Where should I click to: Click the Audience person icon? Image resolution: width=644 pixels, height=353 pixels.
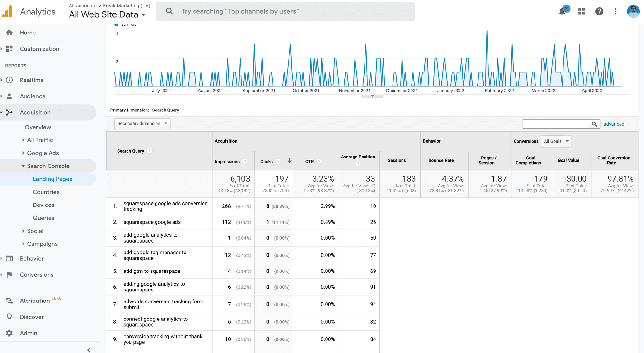(x=9, y=96)
